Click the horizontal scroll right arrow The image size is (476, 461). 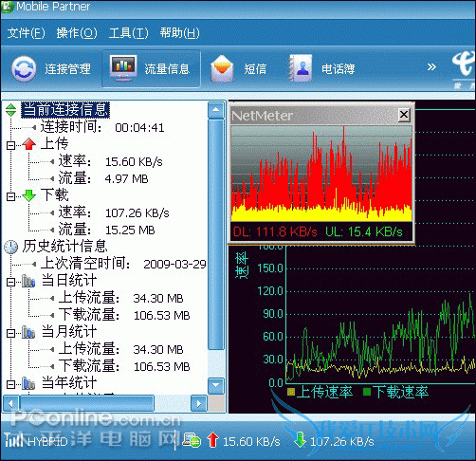tap(199, 403)
